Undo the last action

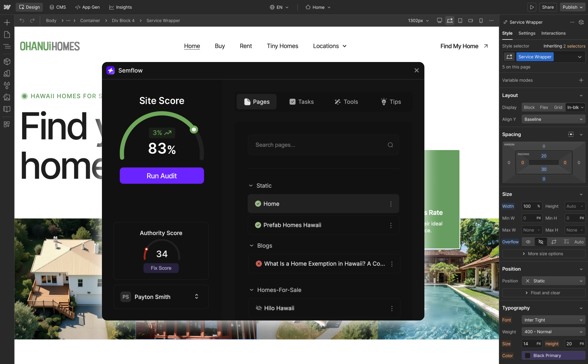[x=22, y=20]
